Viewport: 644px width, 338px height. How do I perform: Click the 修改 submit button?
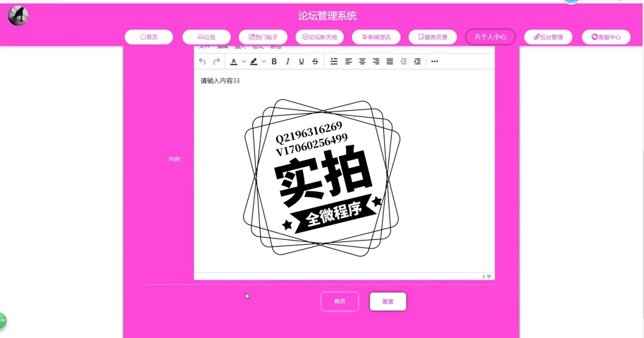[x=340, y=301]
